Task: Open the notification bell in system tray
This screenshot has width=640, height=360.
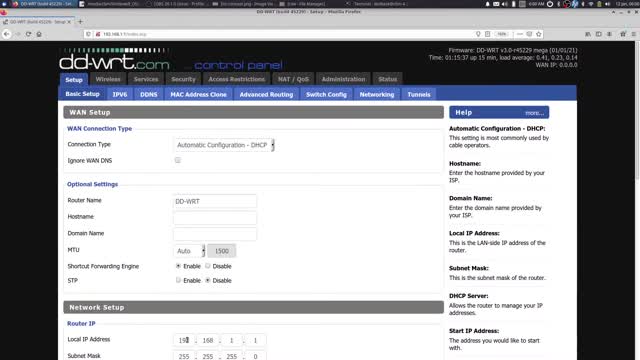Action: [x=487, y=4]
